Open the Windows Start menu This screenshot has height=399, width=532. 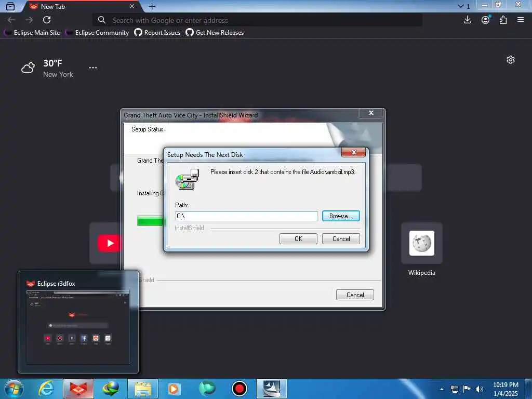click(x=14, y=389)
